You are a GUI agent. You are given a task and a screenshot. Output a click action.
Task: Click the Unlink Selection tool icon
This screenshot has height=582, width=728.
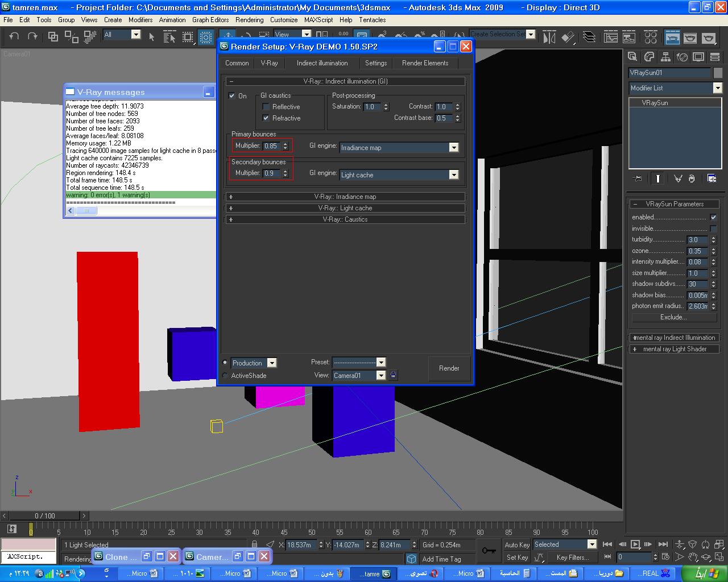72,36
